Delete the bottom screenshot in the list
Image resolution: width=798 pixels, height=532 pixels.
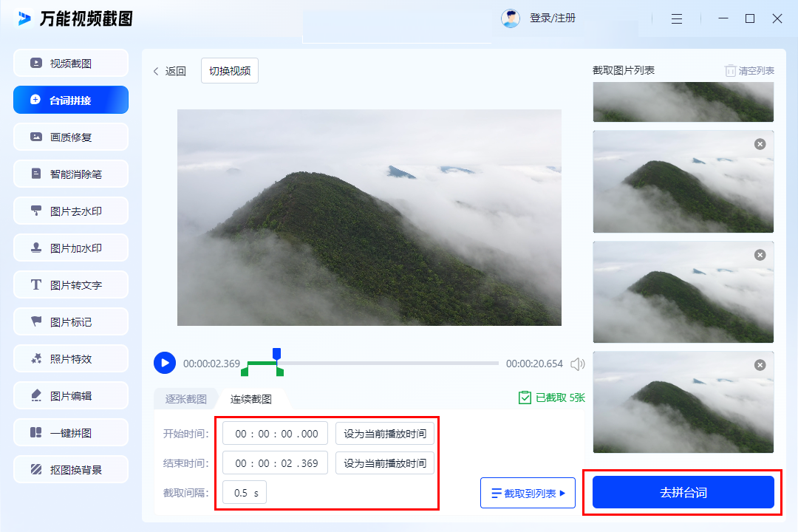760,364
